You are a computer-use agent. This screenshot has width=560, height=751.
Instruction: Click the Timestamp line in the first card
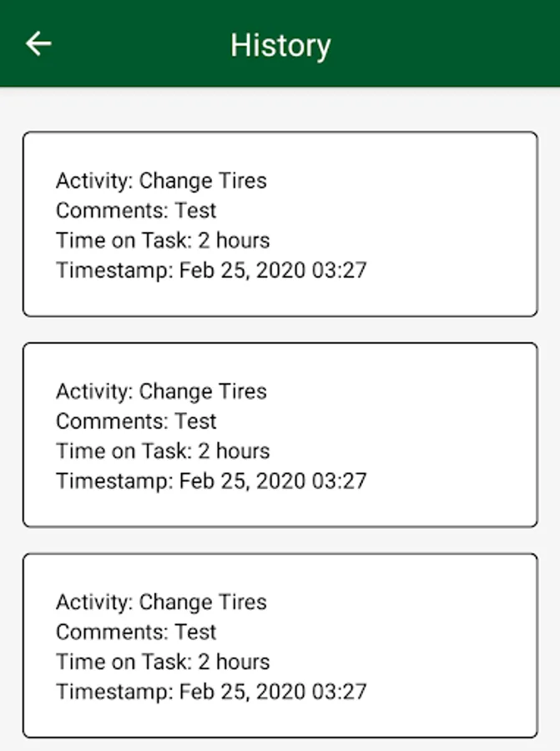[211, 270]
